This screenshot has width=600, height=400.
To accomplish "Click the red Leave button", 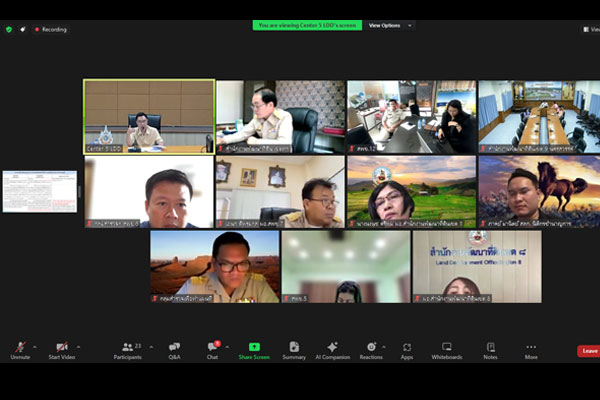I will [589, 351].
